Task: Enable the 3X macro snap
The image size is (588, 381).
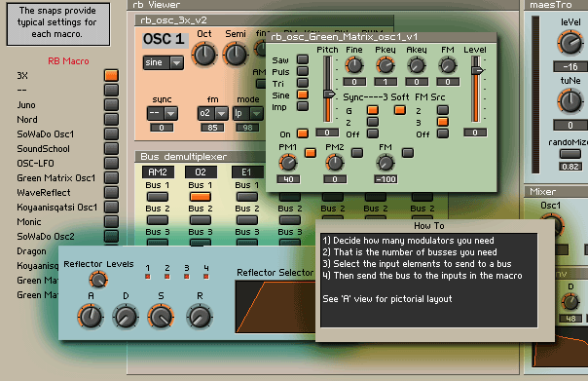Action: 111,75
